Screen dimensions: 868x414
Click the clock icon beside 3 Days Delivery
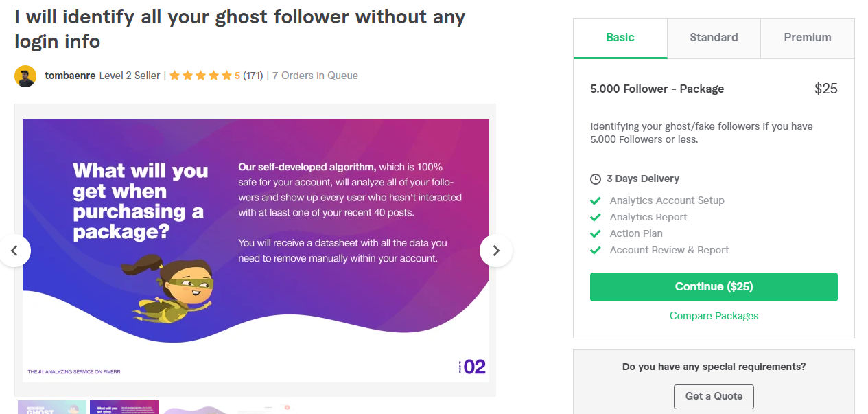(596, 179)
